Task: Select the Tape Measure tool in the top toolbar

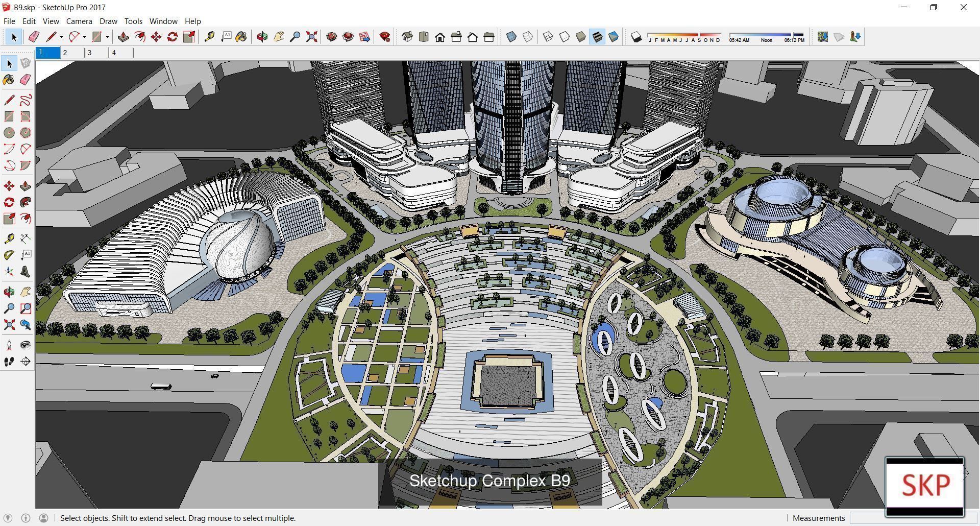Action: point(209,37)
